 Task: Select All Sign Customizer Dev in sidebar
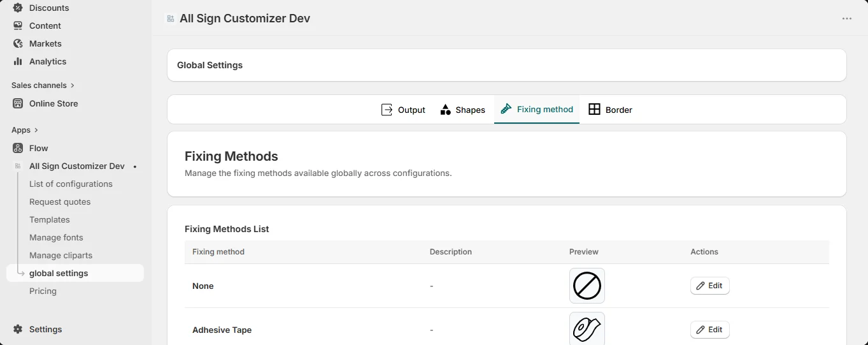[77, 166]
